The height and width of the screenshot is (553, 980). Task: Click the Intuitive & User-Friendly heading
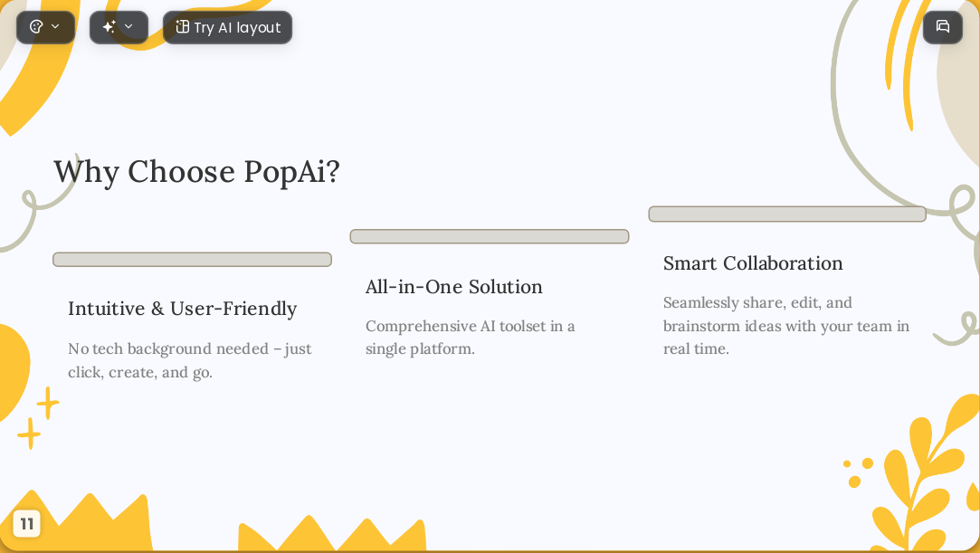coord(183,309)
